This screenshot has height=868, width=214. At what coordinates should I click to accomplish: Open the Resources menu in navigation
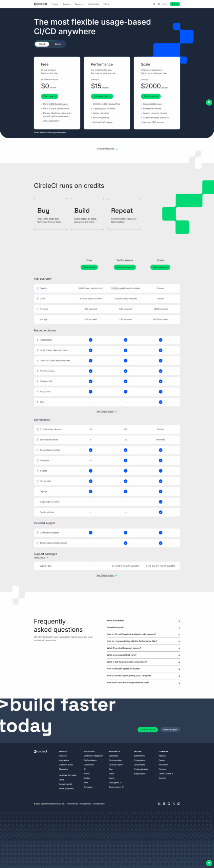click(x=80, y=4)
